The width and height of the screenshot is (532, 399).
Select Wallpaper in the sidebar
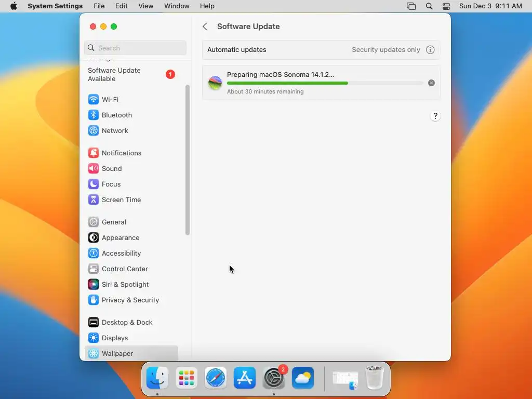tap(131, 353)
